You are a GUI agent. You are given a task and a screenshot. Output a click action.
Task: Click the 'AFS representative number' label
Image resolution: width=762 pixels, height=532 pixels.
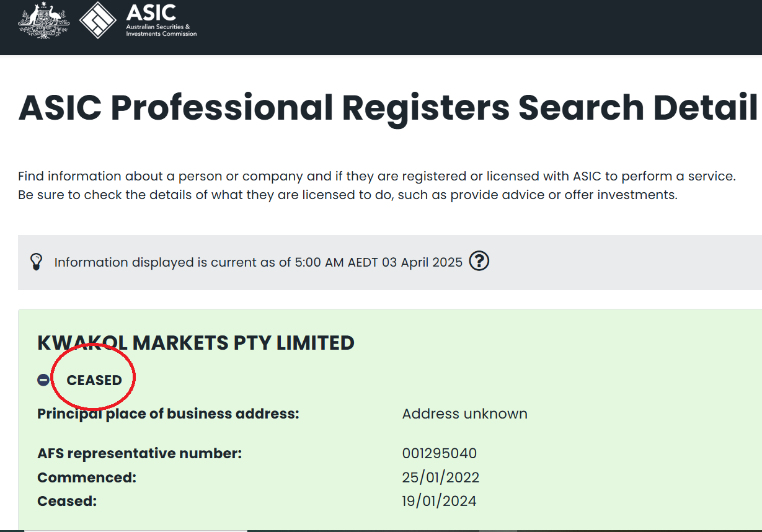click(x=140, y=453)
